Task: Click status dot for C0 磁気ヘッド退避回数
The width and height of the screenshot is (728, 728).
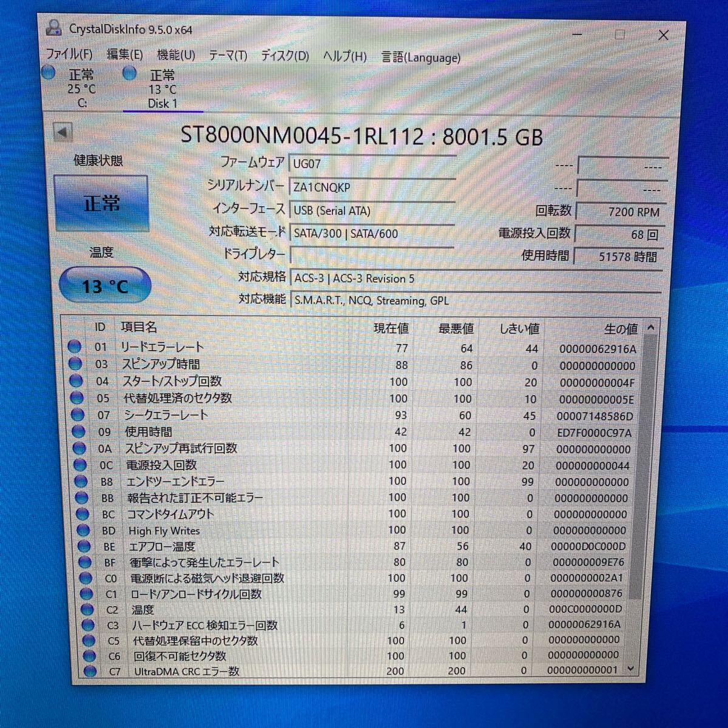Action: click(86, 578)
